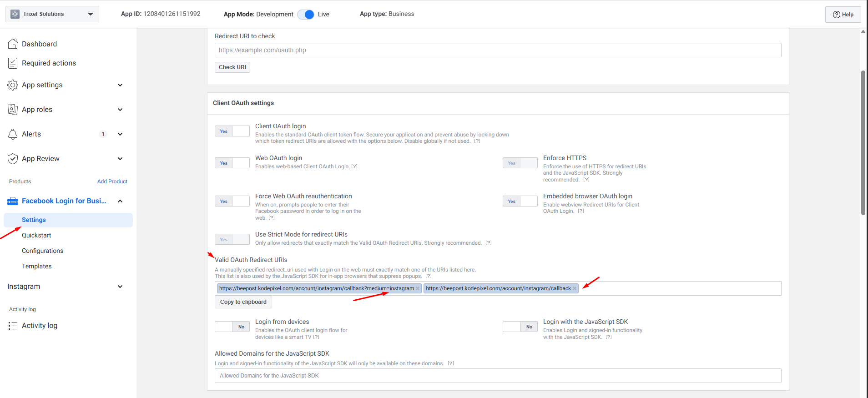Click the App roles badge icon

pyautogui.click(x=13, y=110)
